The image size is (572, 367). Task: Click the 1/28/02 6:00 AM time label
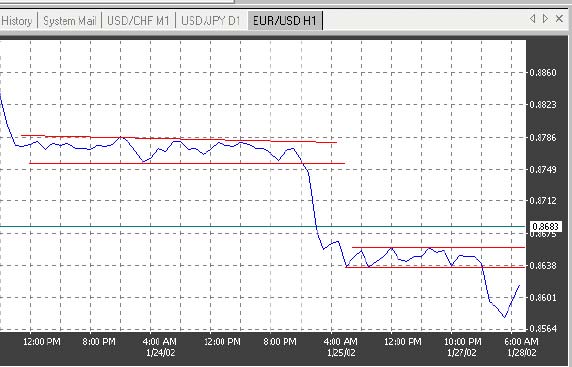coord(522,347)
